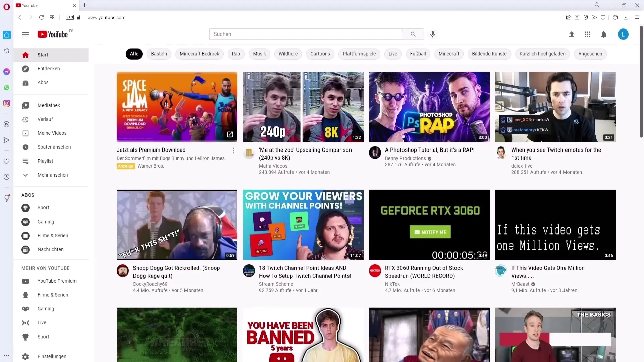Open Nachrichten subscription channel
This screenshot has width=644, height=362.
[x=51, y=250]
